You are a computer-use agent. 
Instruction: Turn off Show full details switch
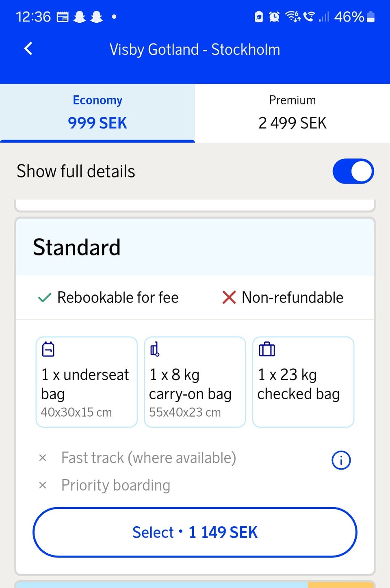(x=353, y=171)
